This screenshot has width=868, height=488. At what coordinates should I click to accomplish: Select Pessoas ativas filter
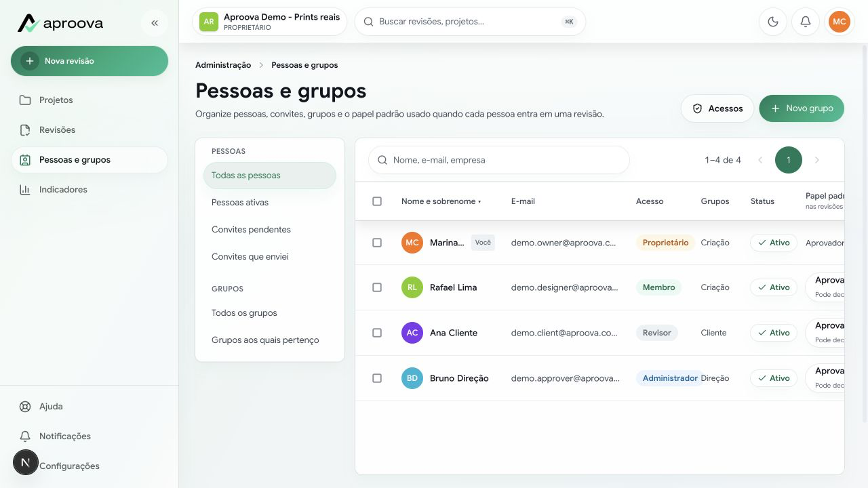tap(270, 203)
